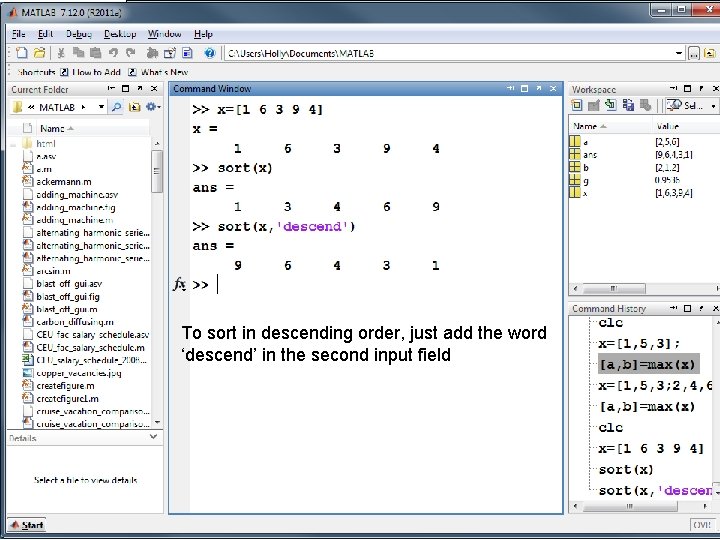Open the File menu
Image resolution: width=720 pixels, height=540 pixels.
coord(18,34)
